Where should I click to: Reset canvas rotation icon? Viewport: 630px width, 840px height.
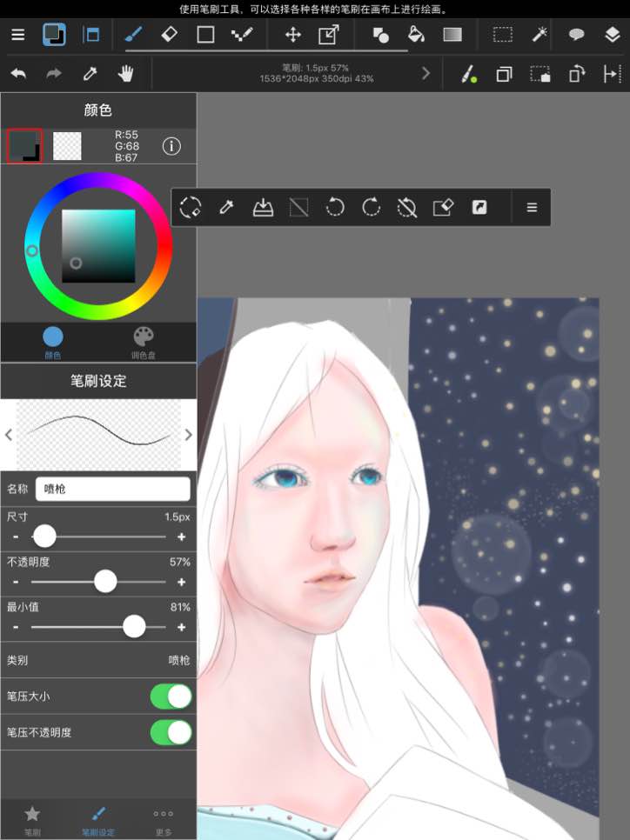tap(407, 207)
